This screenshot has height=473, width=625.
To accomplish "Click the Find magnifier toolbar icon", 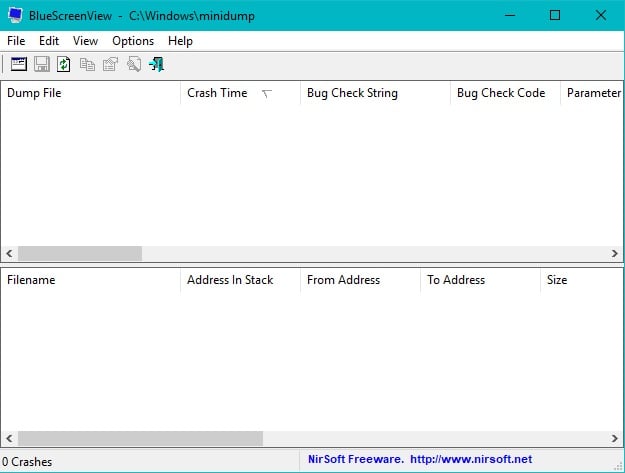I will click(x=134, y=64).
